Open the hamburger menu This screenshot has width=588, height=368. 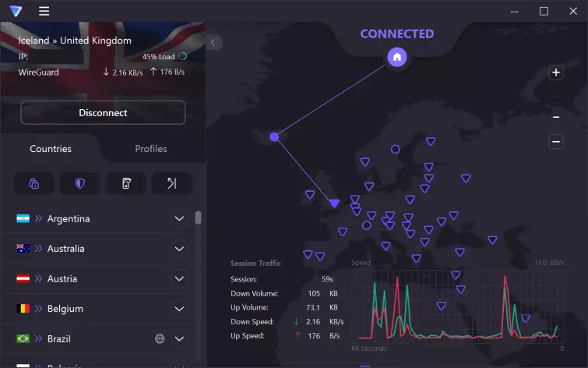44,11
